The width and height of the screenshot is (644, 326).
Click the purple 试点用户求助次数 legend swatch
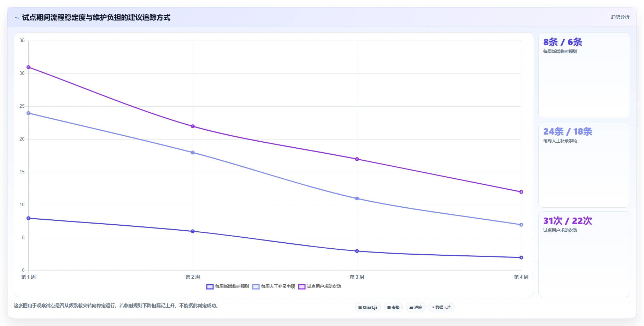(302, 286)
